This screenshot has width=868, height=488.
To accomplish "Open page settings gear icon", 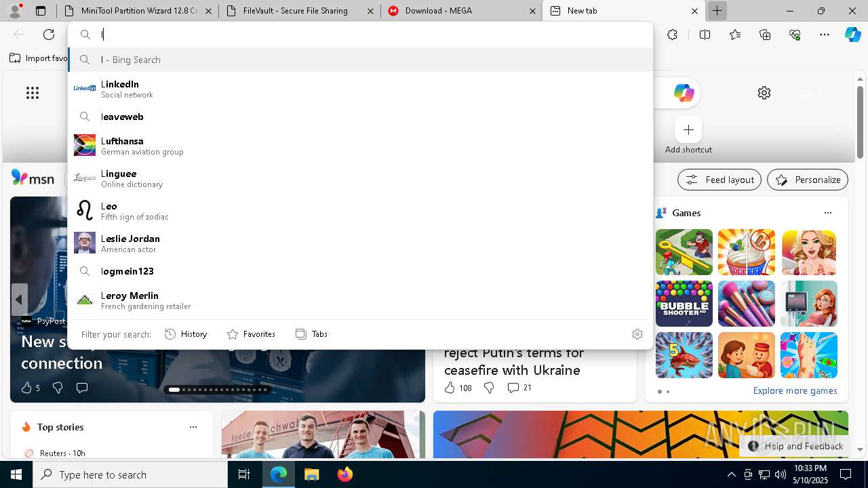I will [x=764, y=93].
